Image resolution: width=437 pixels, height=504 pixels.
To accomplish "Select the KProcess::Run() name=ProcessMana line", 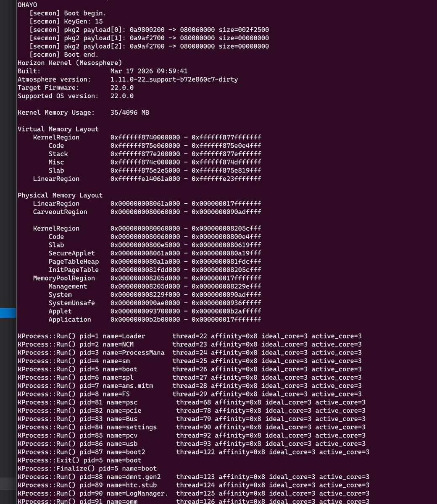I will [190, 353].
